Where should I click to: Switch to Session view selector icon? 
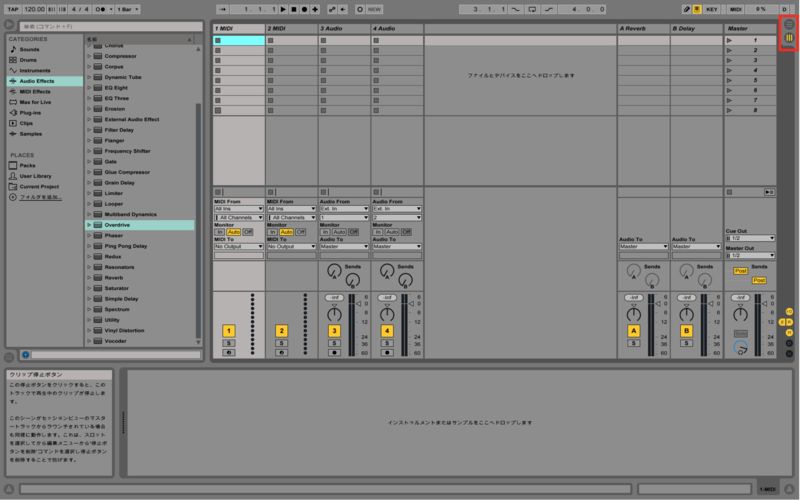tap(789, 38)
